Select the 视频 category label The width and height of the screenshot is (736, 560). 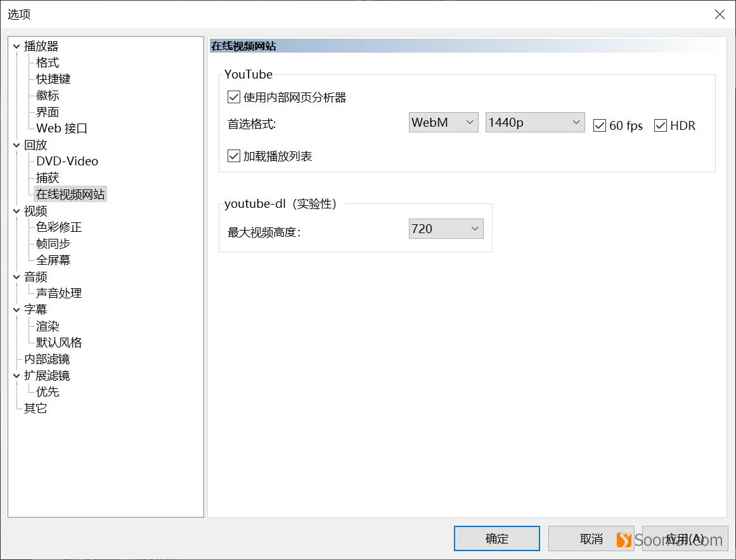pos(36,211)
